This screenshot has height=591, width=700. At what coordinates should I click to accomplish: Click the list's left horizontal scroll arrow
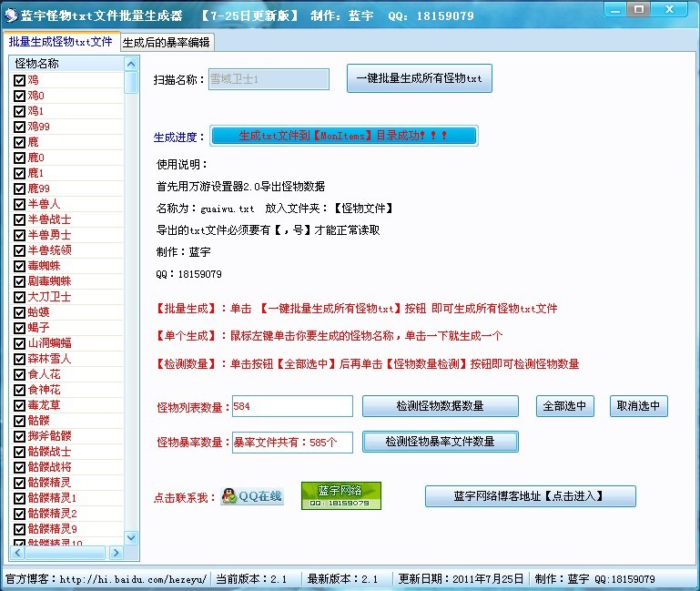click(17, 553)
